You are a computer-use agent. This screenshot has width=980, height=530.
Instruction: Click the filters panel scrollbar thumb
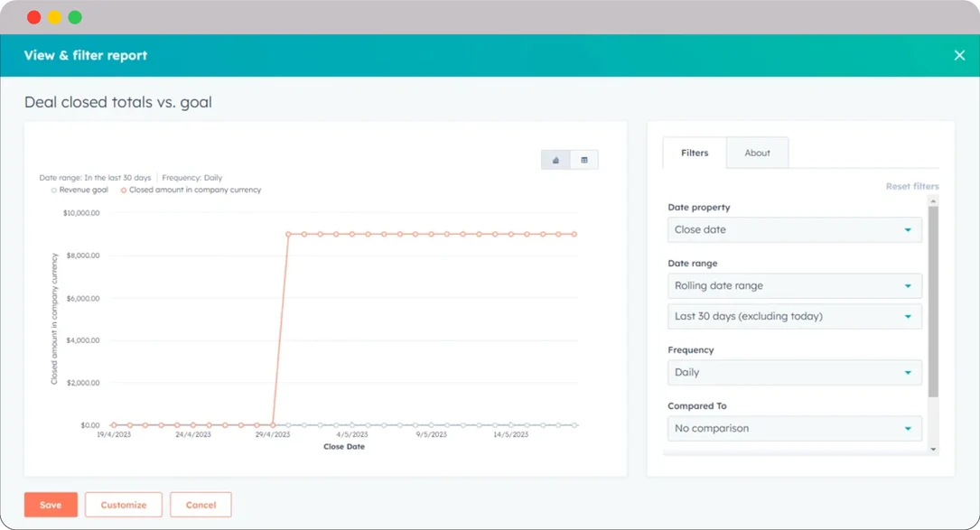coord(933,302)
